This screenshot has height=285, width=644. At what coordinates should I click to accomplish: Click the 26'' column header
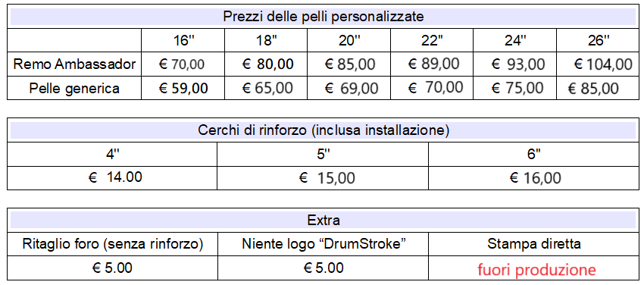[599, 41]
